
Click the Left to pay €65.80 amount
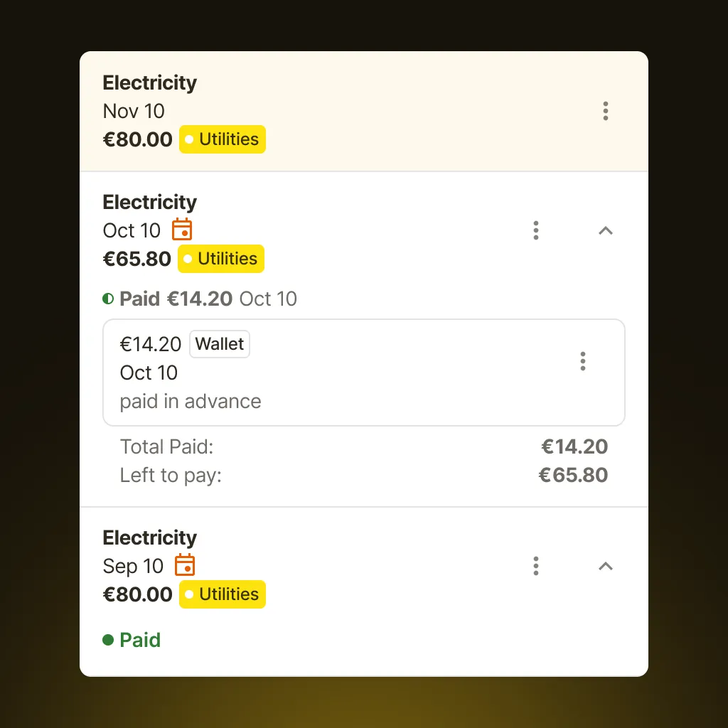click(x=574, y=475)
